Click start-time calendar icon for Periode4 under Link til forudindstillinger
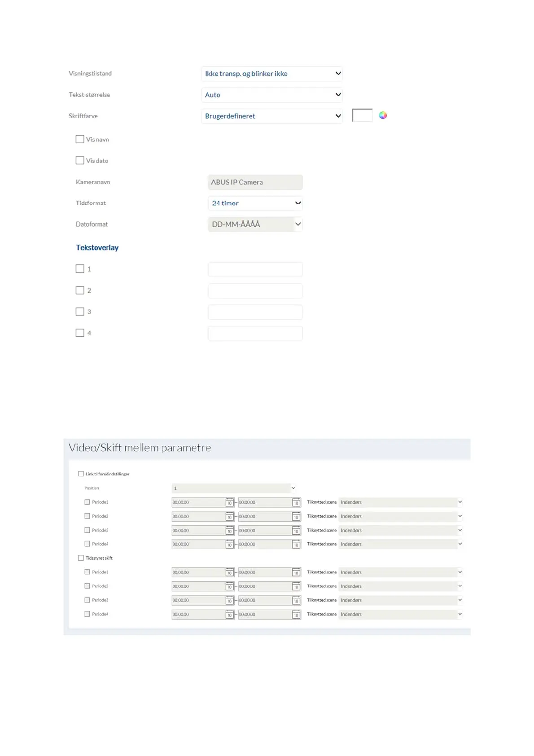Image resolution: width=534 pixels, height=756 pixels. (x=229, y=544)
